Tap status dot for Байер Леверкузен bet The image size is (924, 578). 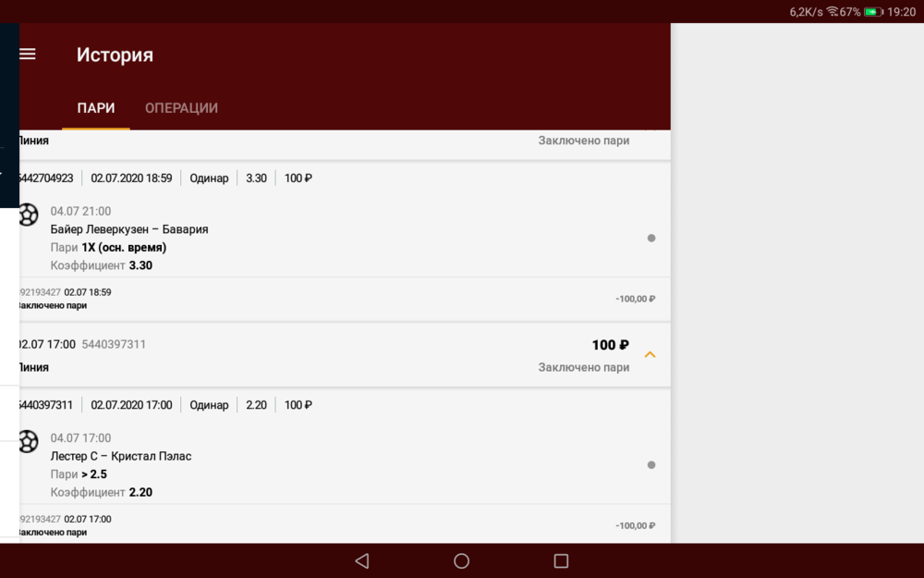[x=651, y=239]
